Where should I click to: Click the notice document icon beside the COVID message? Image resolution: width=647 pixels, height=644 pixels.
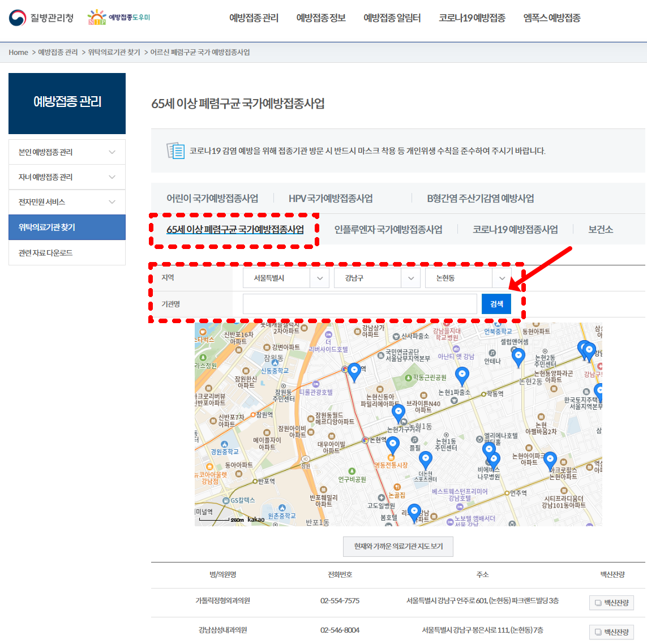[175, 151]
